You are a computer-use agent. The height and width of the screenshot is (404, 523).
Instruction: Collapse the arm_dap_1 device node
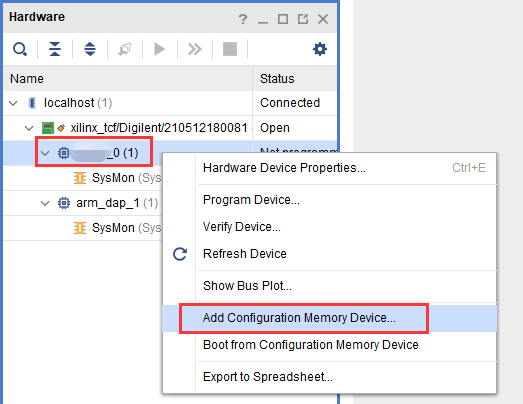(x=45, y=203)
